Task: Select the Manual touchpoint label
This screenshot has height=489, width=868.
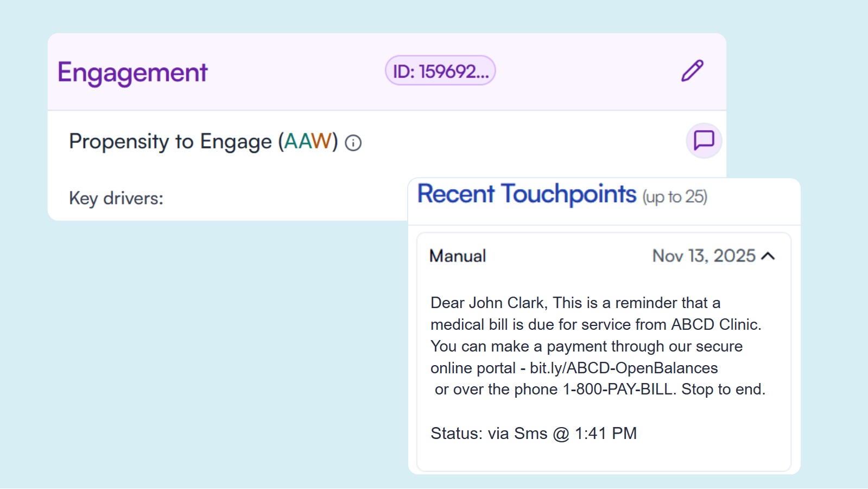Action: pyautogui.click(x=458, y=256)
